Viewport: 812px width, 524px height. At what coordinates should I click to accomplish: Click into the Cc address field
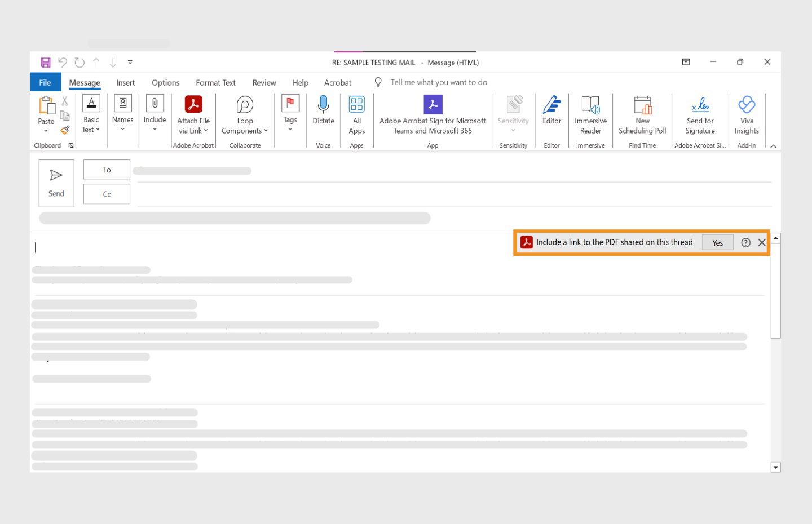(x=454, y=195)
